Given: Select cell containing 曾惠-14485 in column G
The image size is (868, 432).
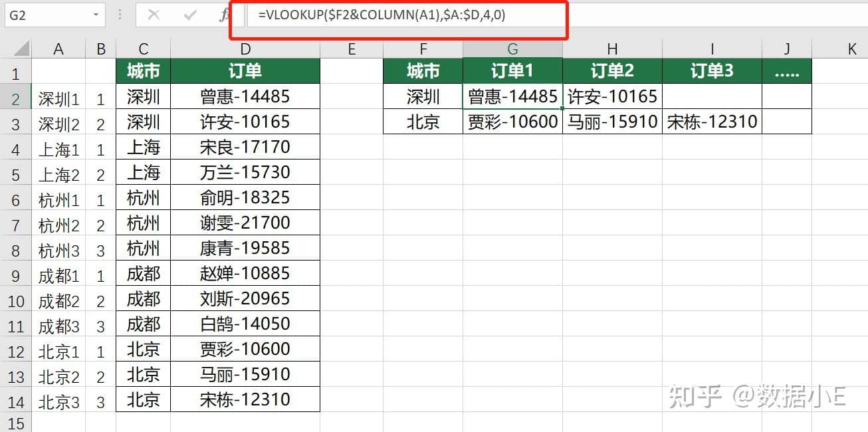Looking at the screenshot, I should pyautogui.click(x=512, y=96).
